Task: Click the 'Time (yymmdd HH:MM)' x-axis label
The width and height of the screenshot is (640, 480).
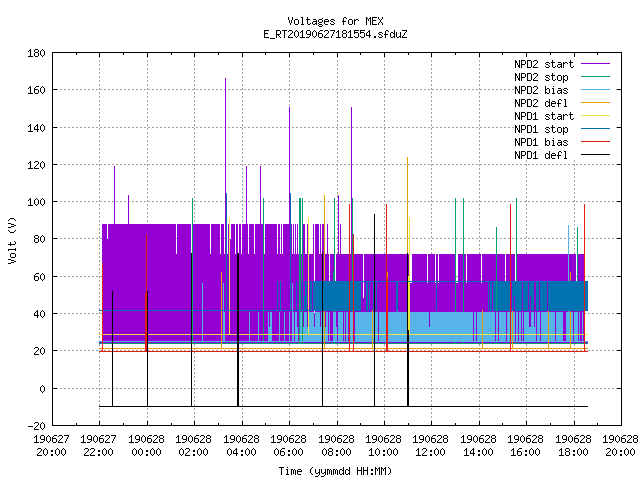Action: coord(335,471)
